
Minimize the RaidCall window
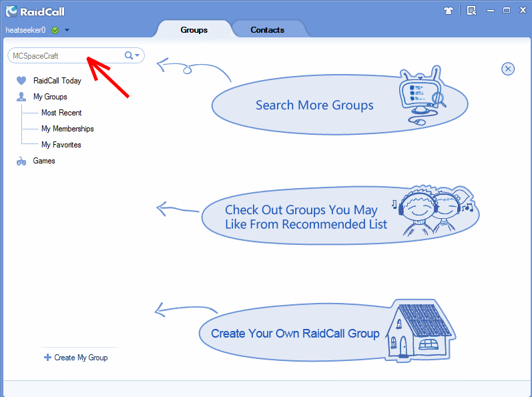pos(490,11)
